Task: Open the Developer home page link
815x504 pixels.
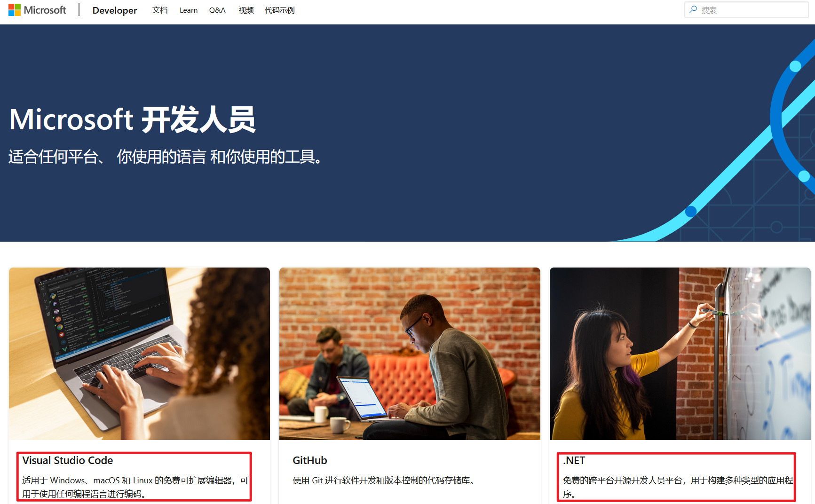Action: click(x=114, y=10)
